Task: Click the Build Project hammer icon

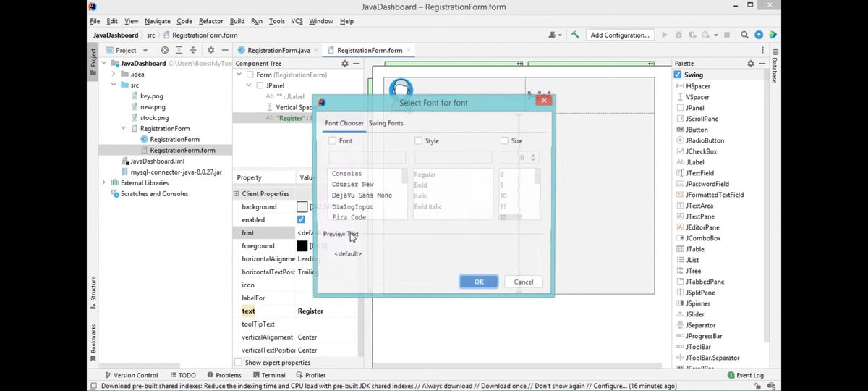Action: pyautogui.click(x=575, y=35)
